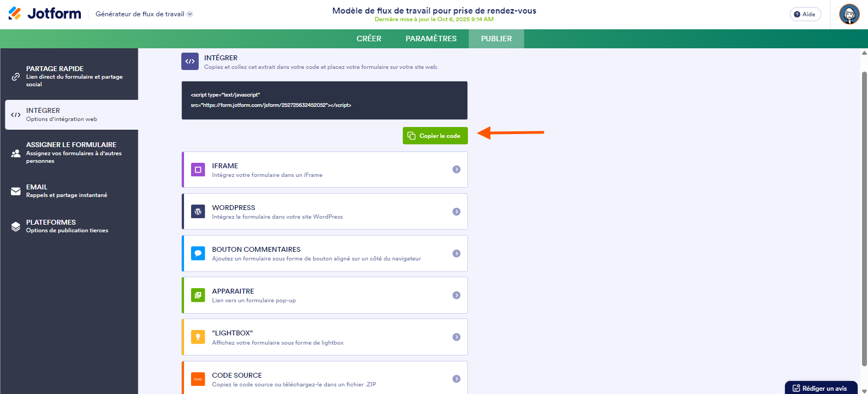Screen dimensions: 868x394
Task: Expand the BOUTON COMMENTAIRES option arrow
Action: (x=457, y=253)
